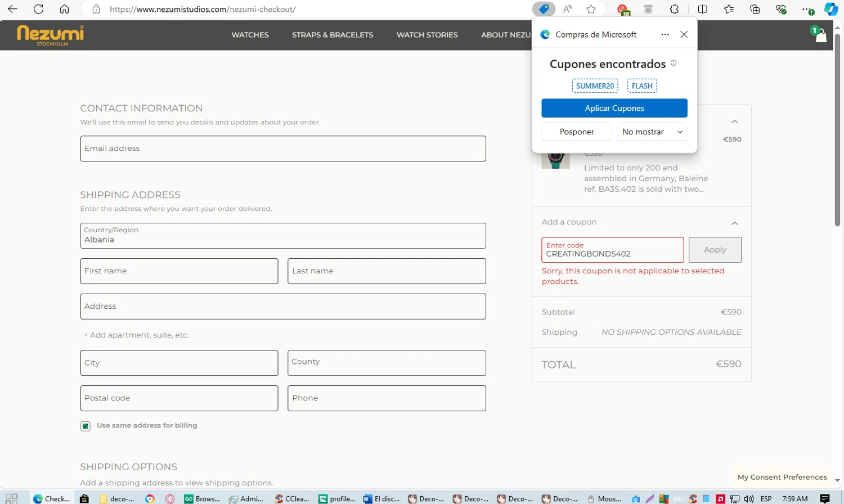Focus the County field

coord(387,363)
